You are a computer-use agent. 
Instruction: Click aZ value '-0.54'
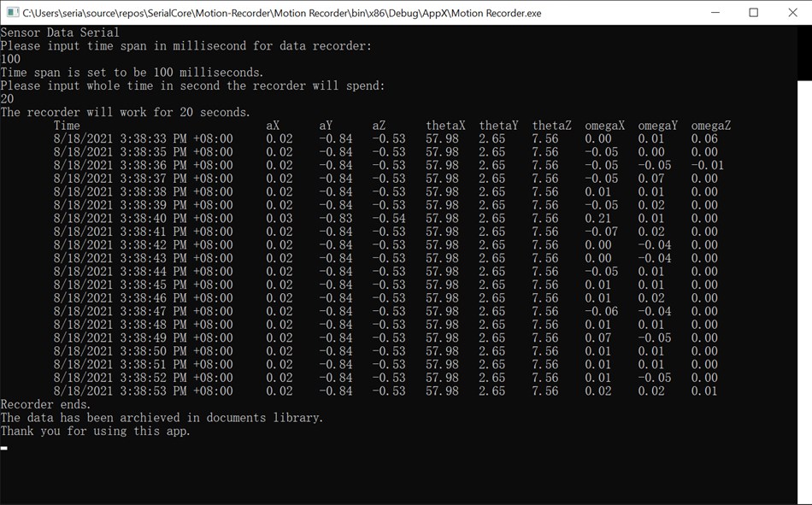pyautogui.click(x=389, y=219)
